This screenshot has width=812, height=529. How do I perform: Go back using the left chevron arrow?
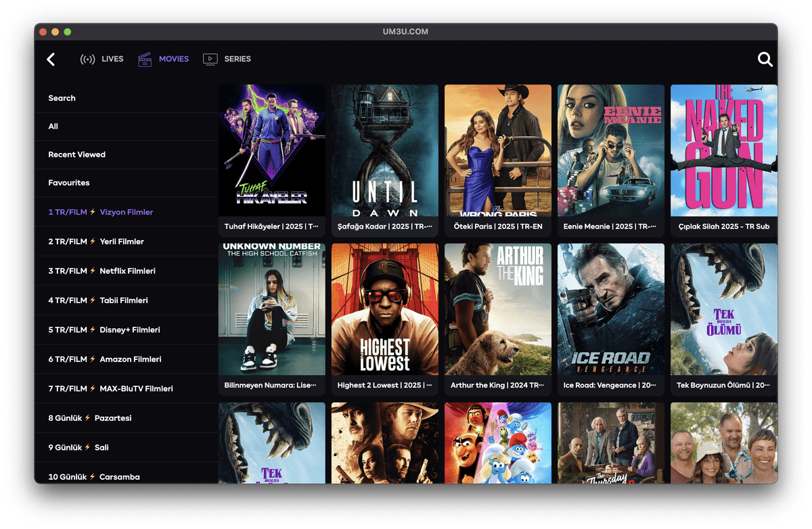(51, 60)
